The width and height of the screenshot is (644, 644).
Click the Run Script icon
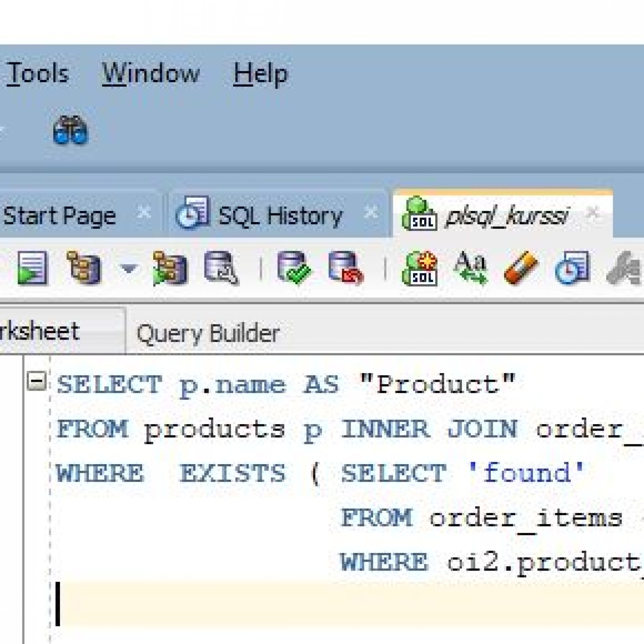coord(32,268)
